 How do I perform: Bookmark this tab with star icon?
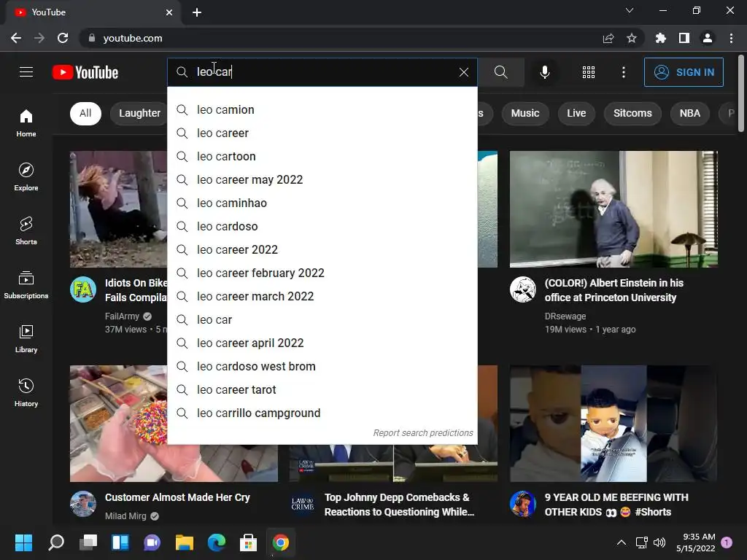pyautogui.click(x=632, y=38)
